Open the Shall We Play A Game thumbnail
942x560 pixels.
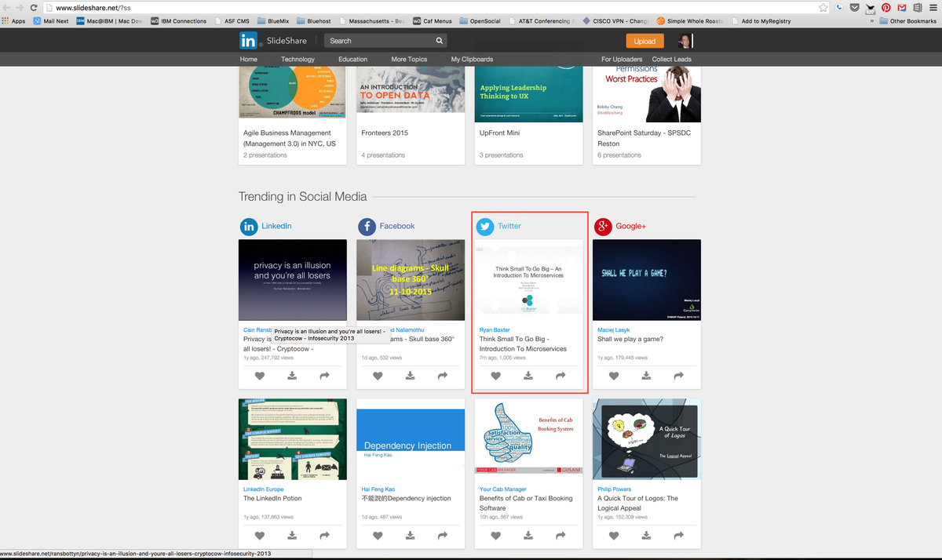(647, 280)
